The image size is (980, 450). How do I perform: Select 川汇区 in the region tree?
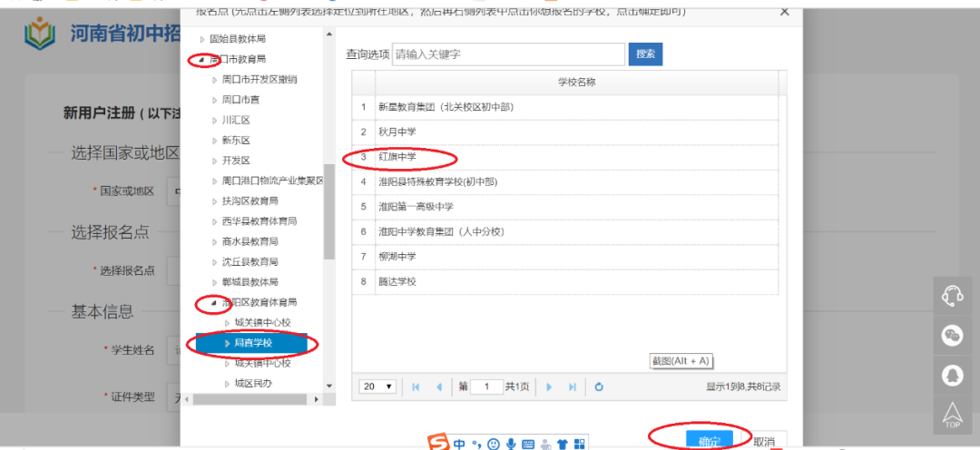click(235, 120)
